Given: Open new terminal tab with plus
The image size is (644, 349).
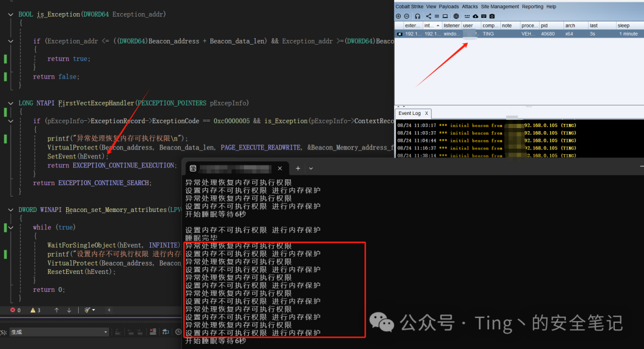Looking at the screenshot, I should coord(298,169).
